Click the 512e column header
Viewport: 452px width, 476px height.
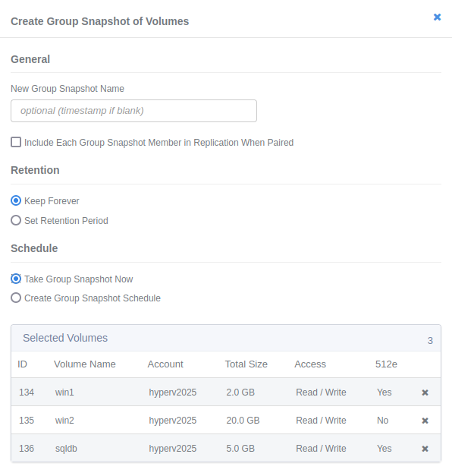pos(386,364)
